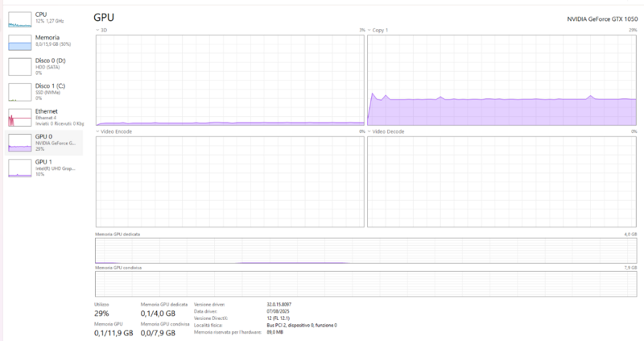Open the 3D engine graph dropdown
Viewport: 644px width, 341px height.
click(x=98, y=31)
